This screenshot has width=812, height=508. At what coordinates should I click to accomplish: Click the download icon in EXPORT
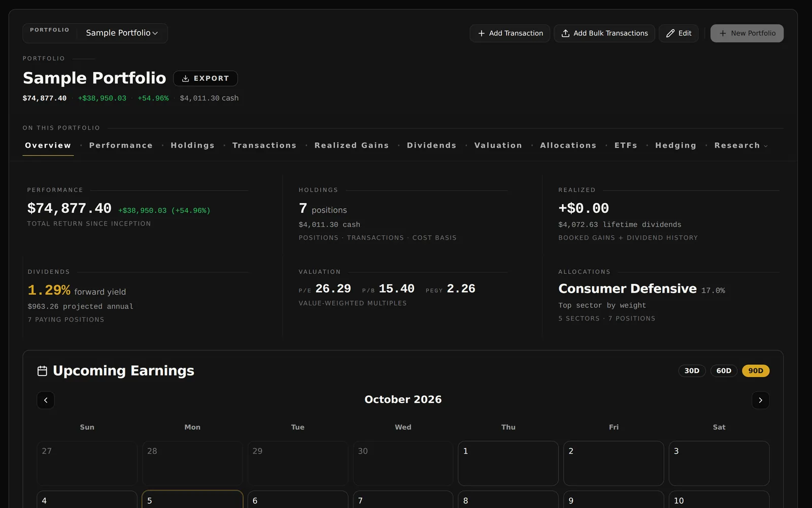click(186, 78)
